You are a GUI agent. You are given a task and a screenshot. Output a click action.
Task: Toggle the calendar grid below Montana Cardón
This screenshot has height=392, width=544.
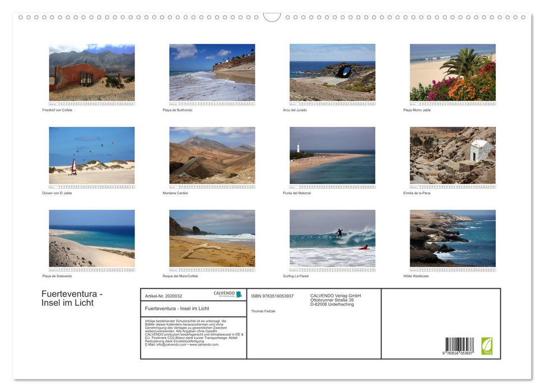212,185
